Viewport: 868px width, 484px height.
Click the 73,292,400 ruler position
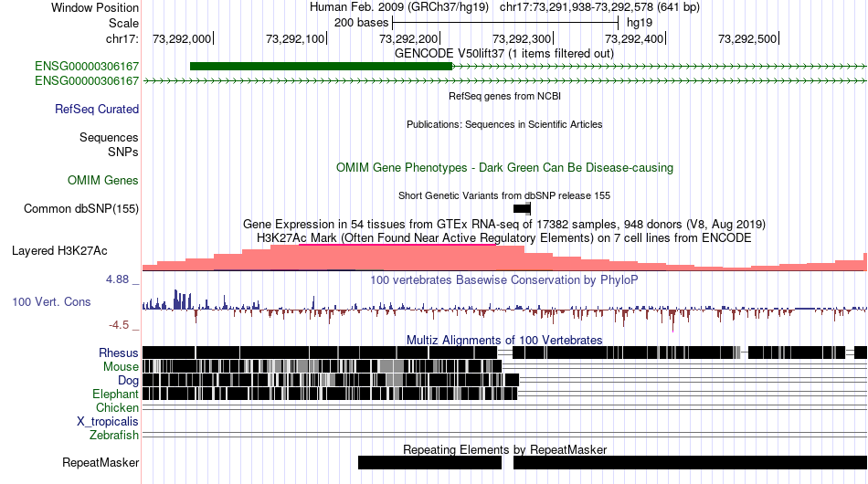pos(636,38)
